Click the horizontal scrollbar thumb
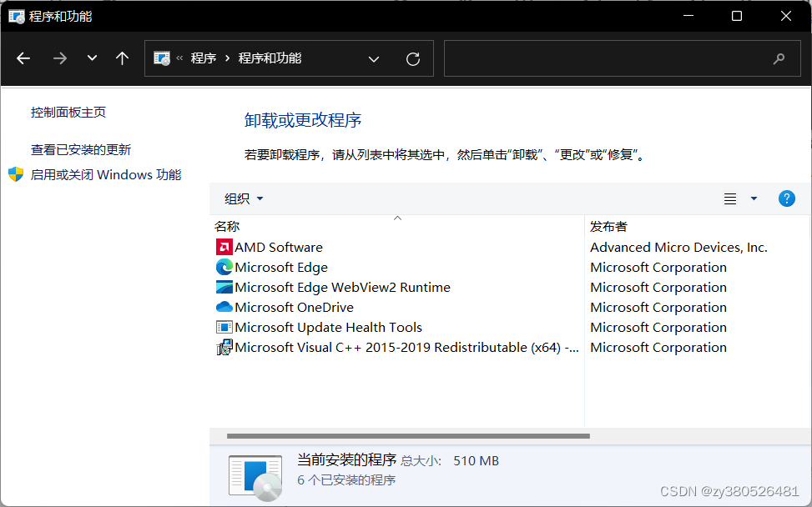This screenshot has height=507, width=812. pyautogui.click(x=408, y=436)
